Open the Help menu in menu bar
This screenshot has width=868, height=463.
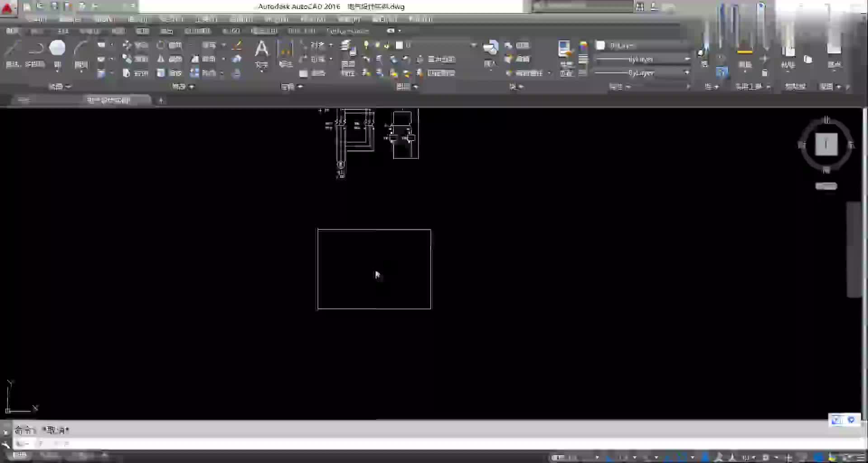pos(421,19)
